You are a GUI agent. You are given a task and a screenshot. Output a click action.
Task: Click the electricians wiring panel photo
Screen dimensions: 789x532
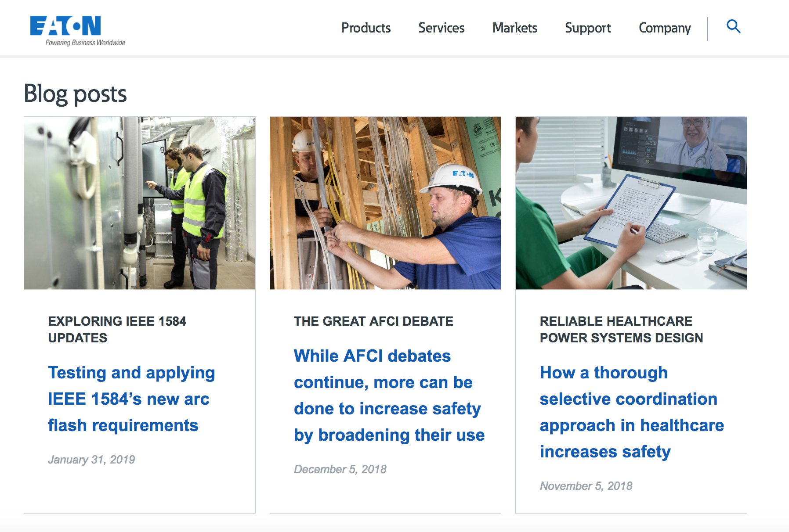pyautogui.click(x=385, y=203)
